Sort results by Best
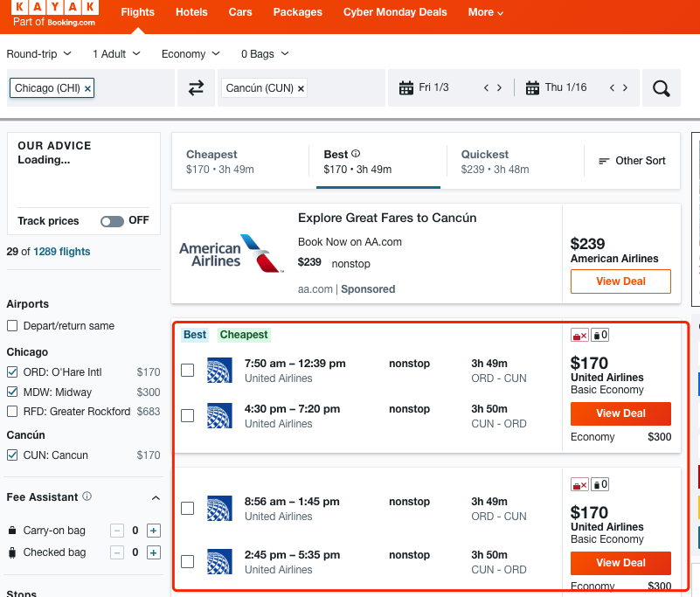700x597 pixels. [378, 161]
